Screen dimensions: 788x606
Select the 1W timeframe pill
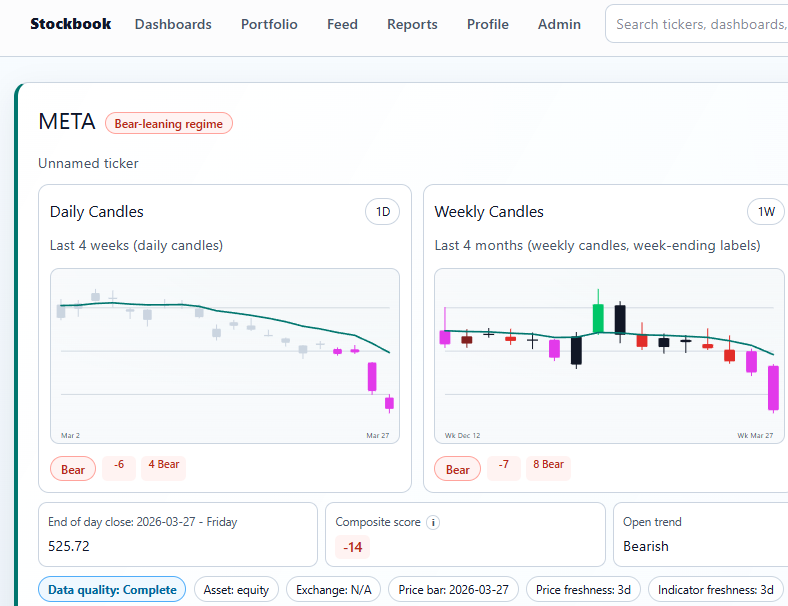pos(766,212)
